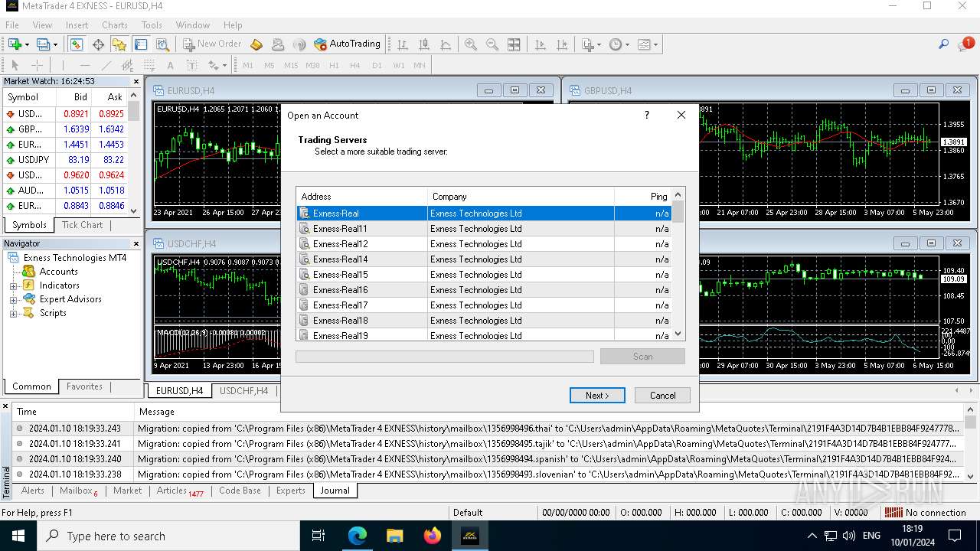The image size is (980, 551).
Task: Open MetaEditor from the toolbar
Action: pos(256,44)
